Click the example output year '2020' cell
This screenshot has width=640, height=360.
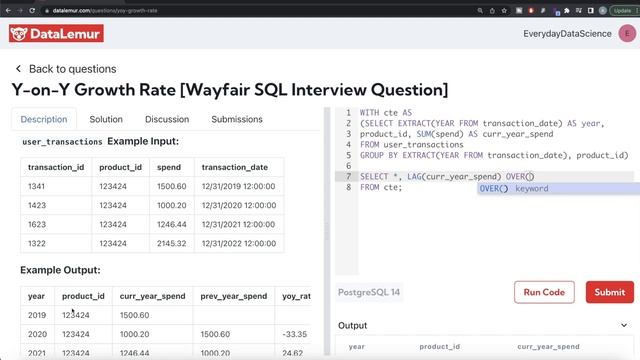pyautogui.click(x=37, y=334)
